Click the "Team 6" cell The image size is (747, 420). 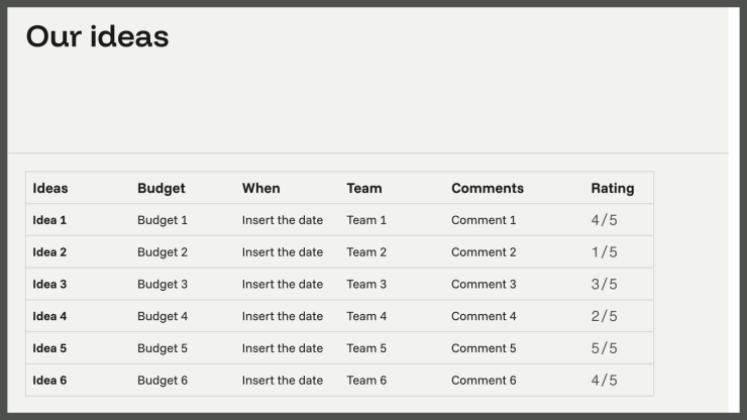[x=367, y=380]
